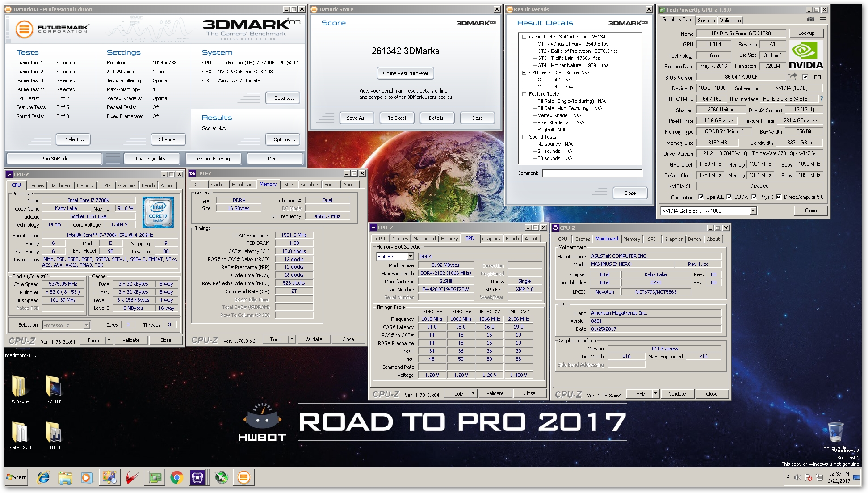Open Windows Explorer from the taskbar

click(65, 478)
